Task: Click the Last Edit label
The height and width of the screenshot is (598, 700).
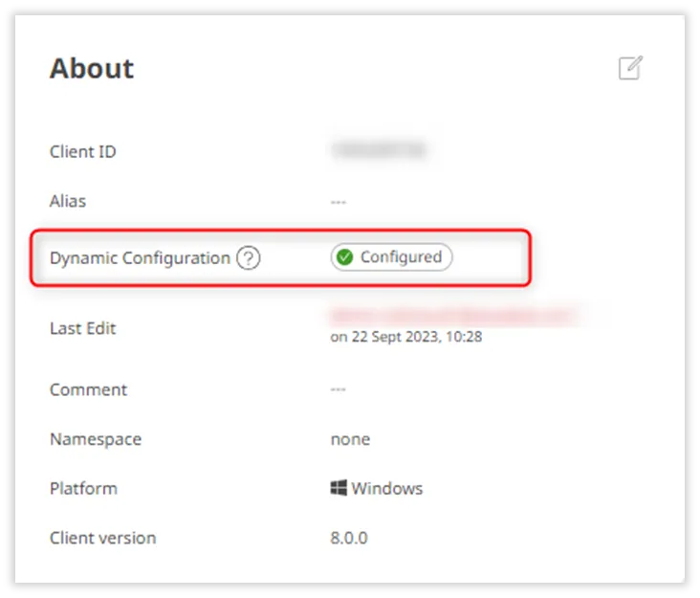Action: [82, 328]
